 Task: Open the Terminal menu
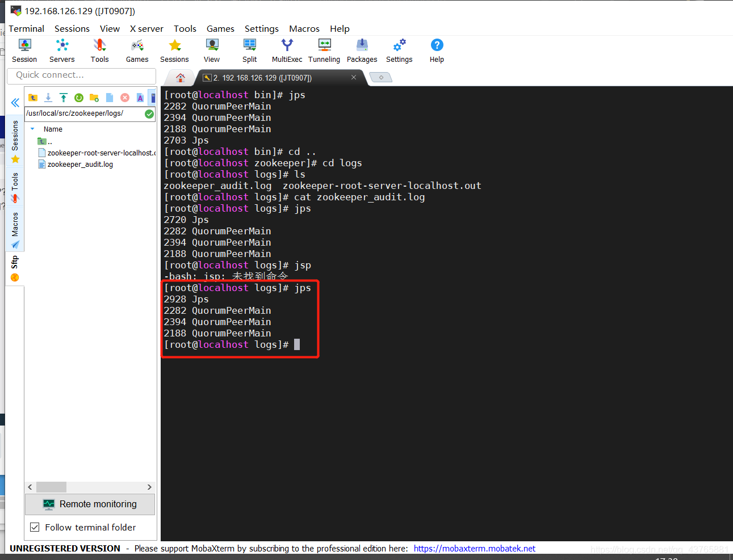click(26, 28)
